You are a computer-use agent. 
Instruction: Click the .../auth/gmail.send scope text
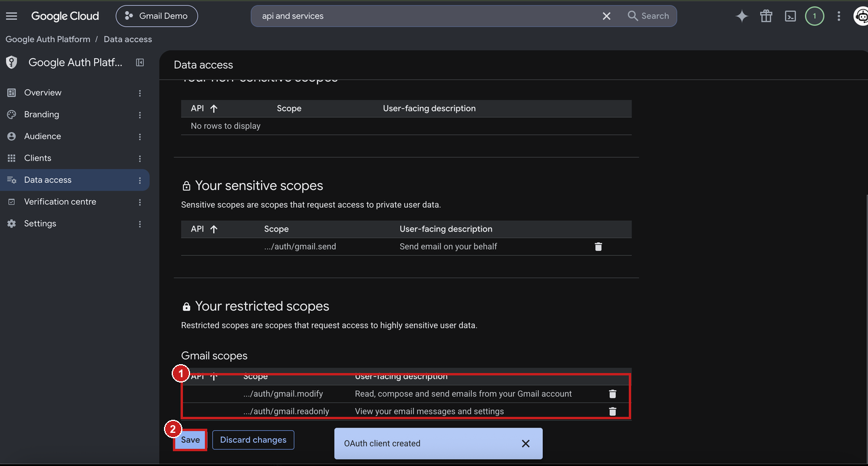300,246
